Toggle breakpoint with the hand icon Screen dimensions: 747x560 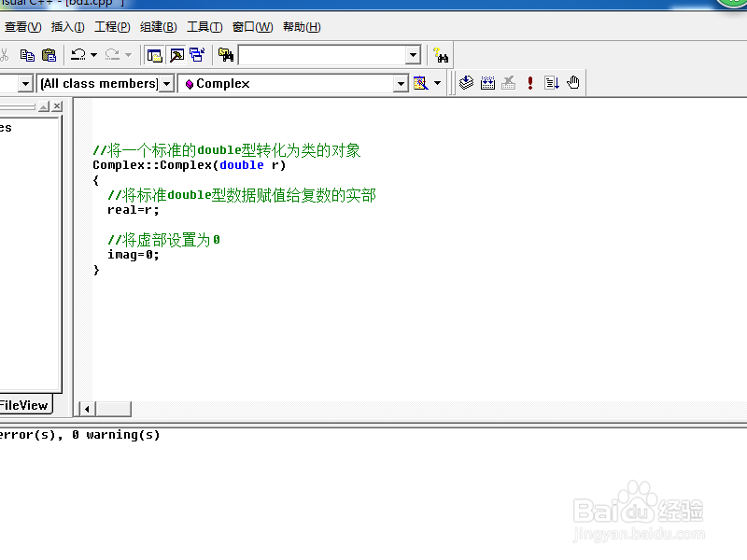point(573,83)
